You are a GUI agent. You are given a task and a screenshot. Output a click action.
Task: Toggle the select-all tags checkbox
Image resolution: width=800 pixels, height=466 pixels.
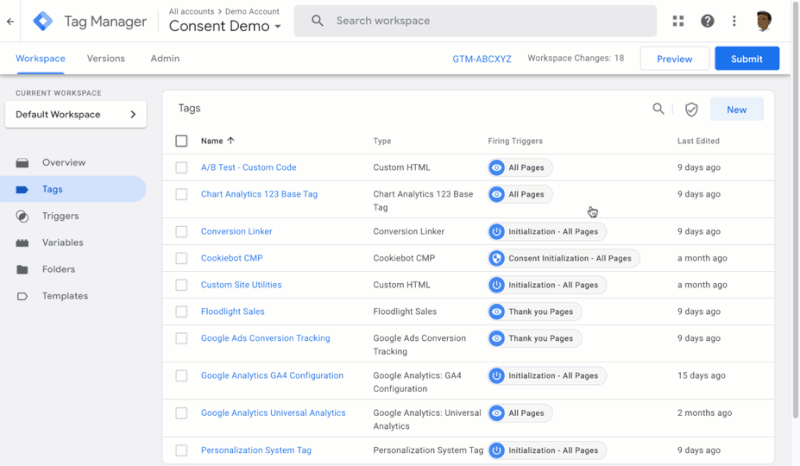pos(181,141)
